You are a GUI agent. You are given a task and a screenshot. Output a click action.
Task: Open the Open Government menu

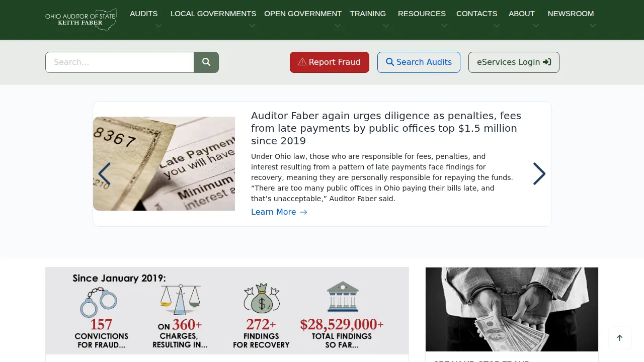point(303,14)
